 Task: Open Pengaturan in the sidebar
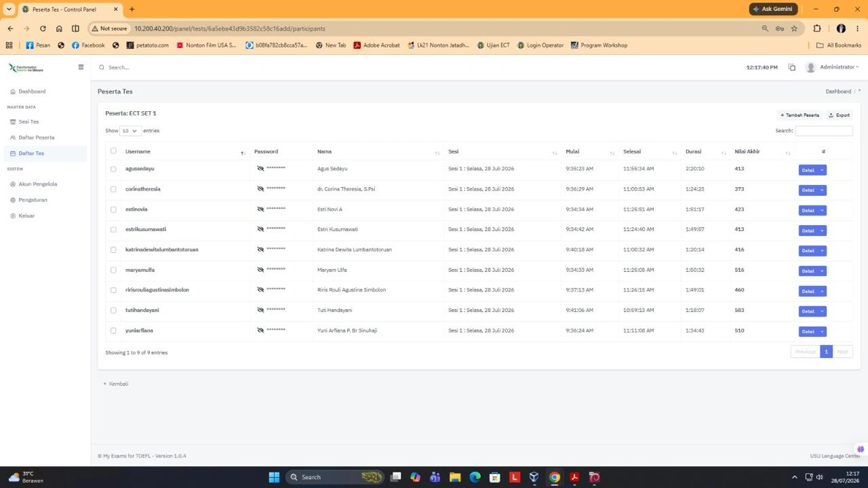(x=33, y=200)
